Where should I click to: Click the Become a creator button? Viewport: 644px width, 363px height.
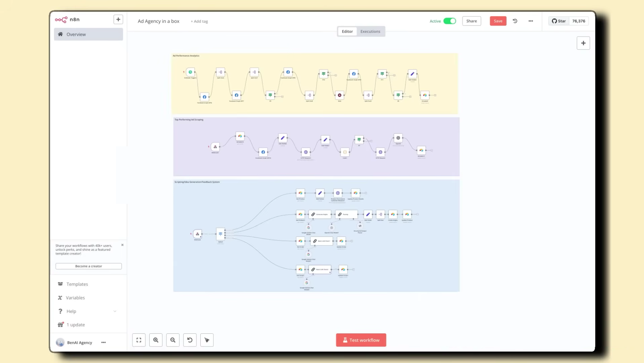(x=88, y=266)
